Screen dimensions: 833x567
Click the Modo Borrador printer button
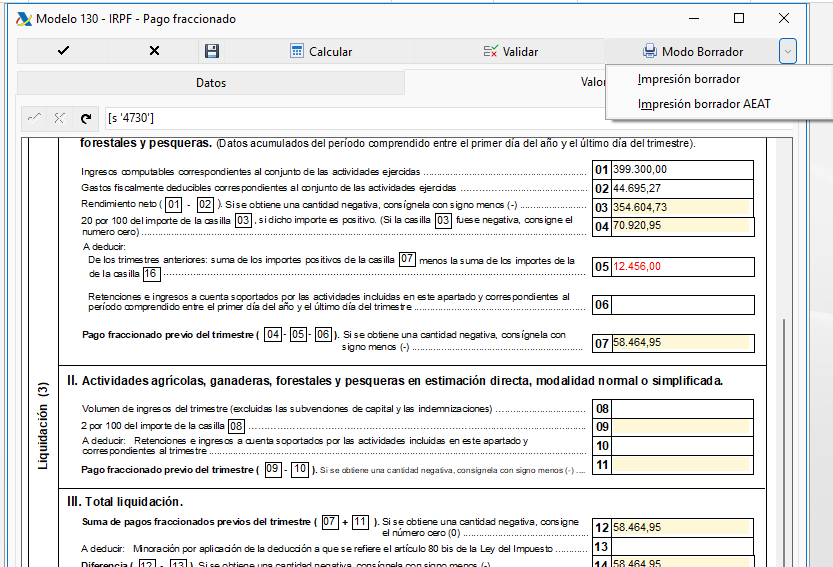[692, 52]
